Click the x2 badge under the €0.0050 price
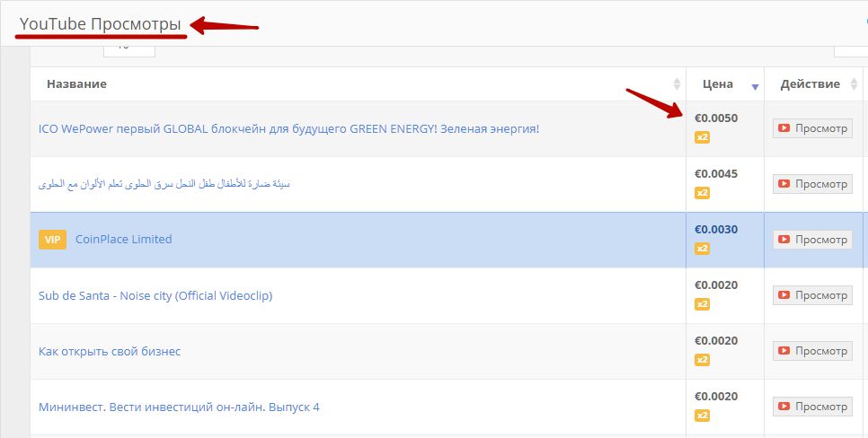 [x=702, y=137]
